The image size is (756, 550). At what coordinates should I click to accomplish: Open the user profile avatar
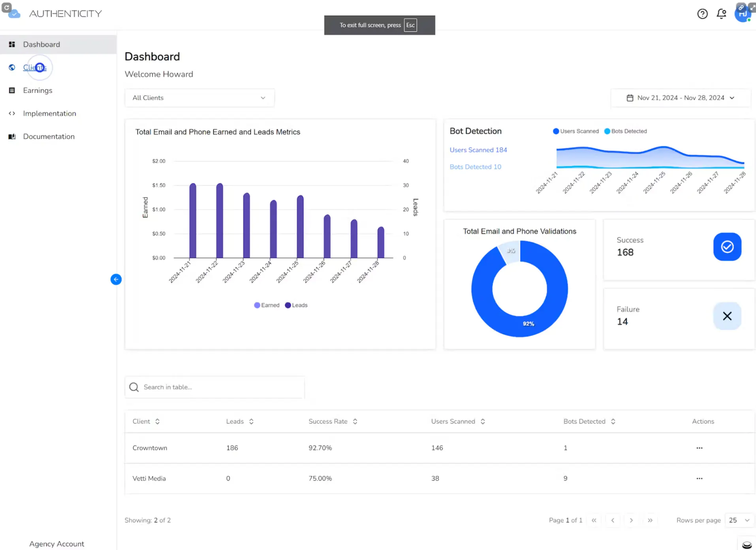click(743, 13)
